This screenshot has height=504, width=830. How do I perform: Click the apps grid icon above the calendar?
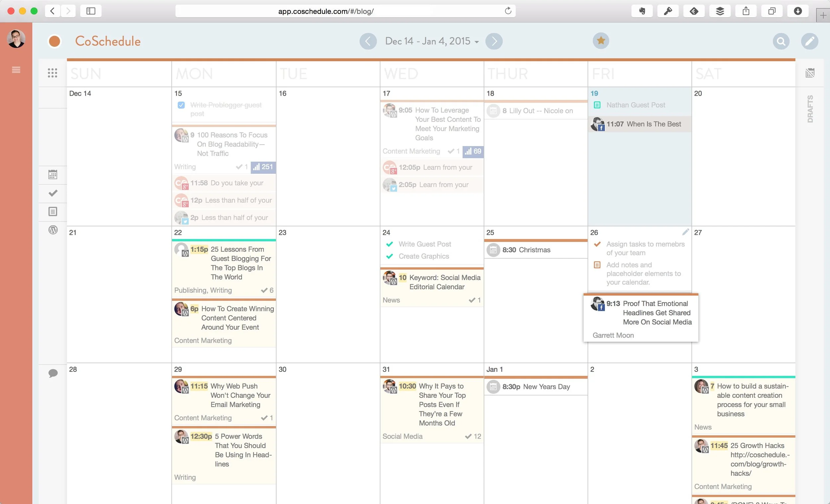(52, 73)
